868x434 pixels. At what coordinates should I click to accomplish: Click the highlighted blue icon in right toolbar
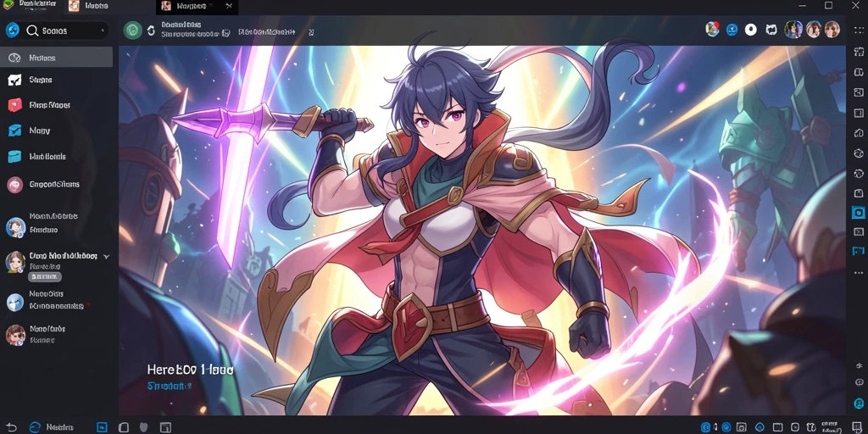tap(859, 213)
